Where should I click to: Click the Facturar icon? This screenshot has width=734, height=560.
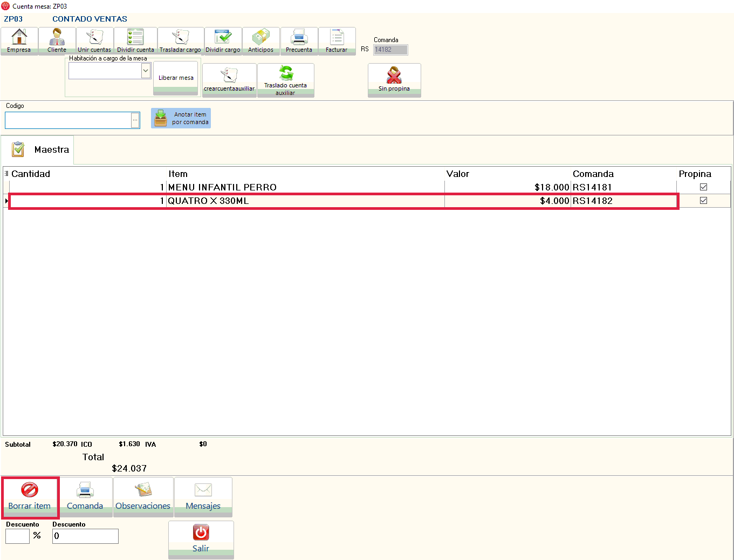(x=337, y=38)
